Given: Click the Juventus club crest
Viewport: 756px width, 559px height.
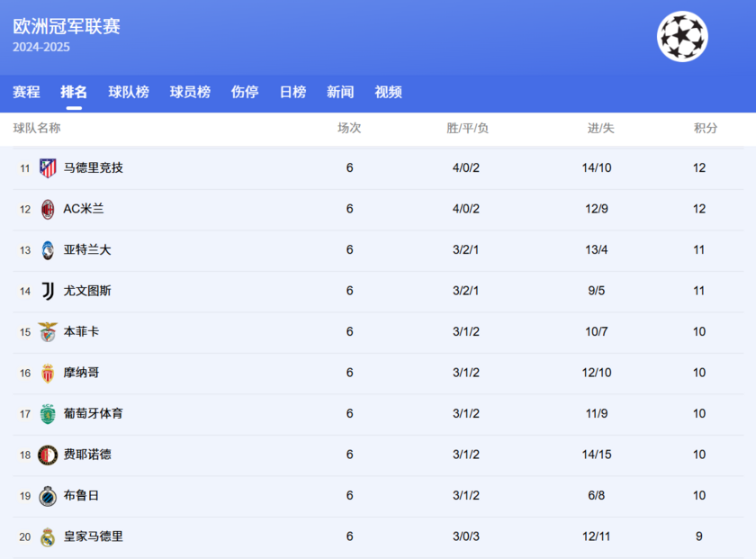Looking at the screenshot, I should (47, 291).
